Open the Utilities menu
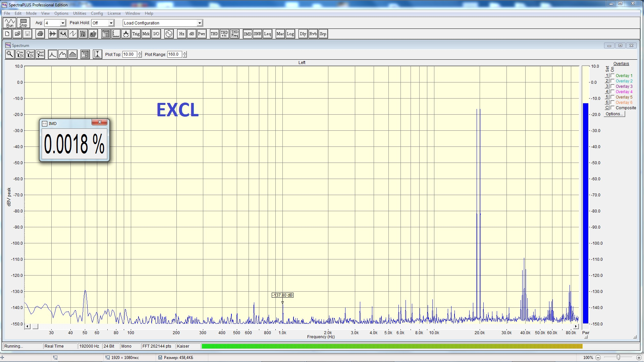Image resolution: width=644 pixels, height=362 pixels. (79, 13)
